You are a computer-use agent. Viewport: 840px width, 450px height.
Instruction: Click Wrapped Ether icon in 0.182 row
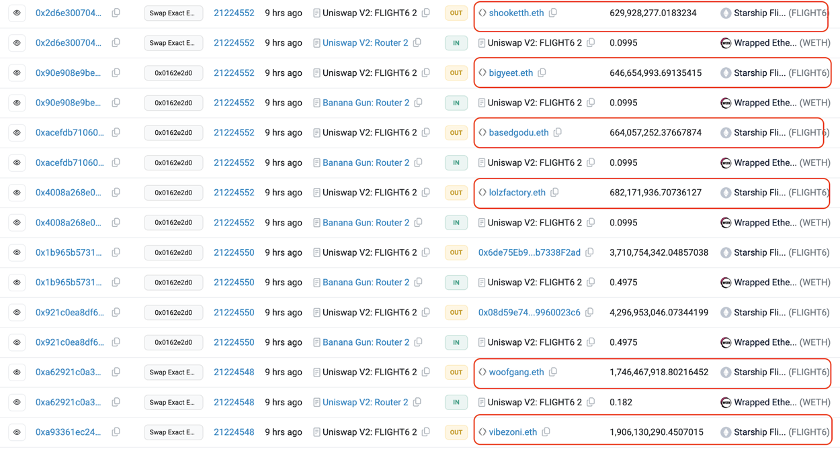[x=726, y=402]
